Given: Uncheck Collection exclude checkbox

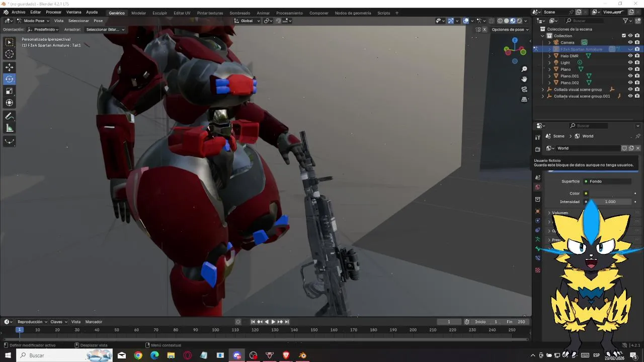Looking at the screenshot, I should [624, 36].
